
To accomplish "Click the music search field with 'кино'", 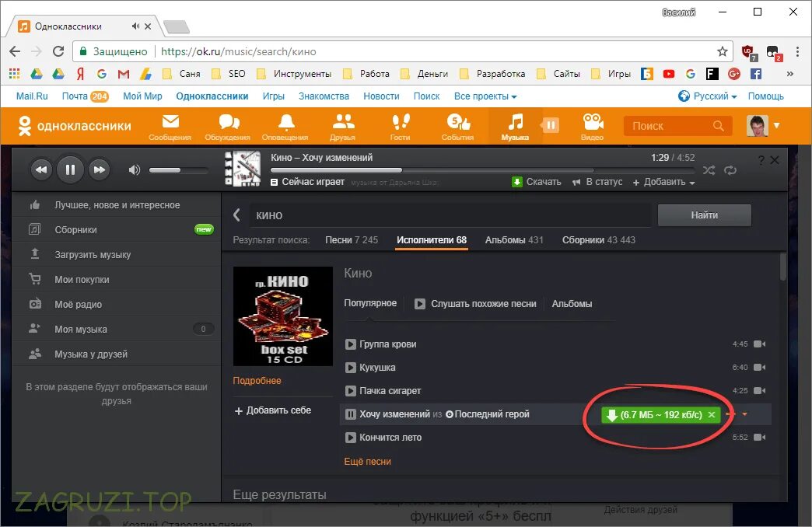I will [450, 215].
